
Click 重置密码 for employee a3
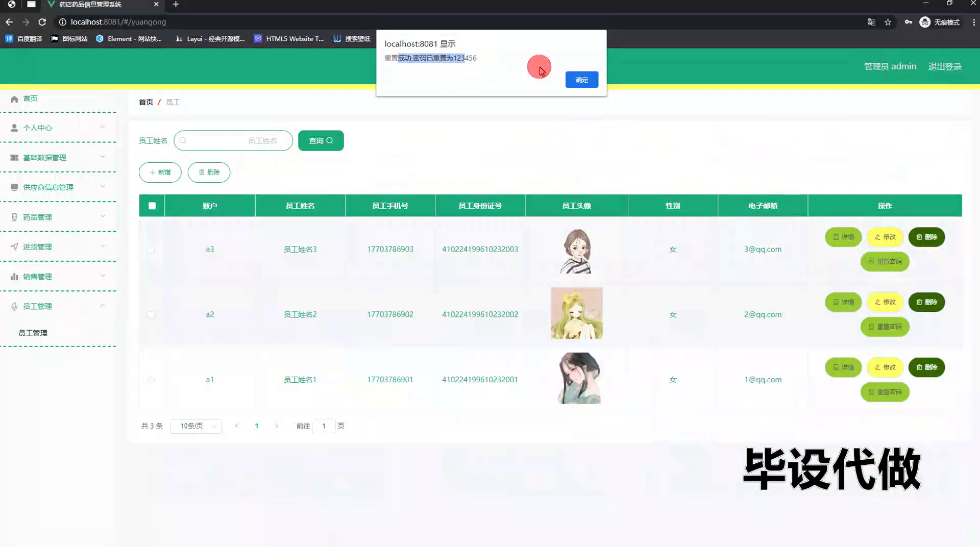[x=885, y=261]
